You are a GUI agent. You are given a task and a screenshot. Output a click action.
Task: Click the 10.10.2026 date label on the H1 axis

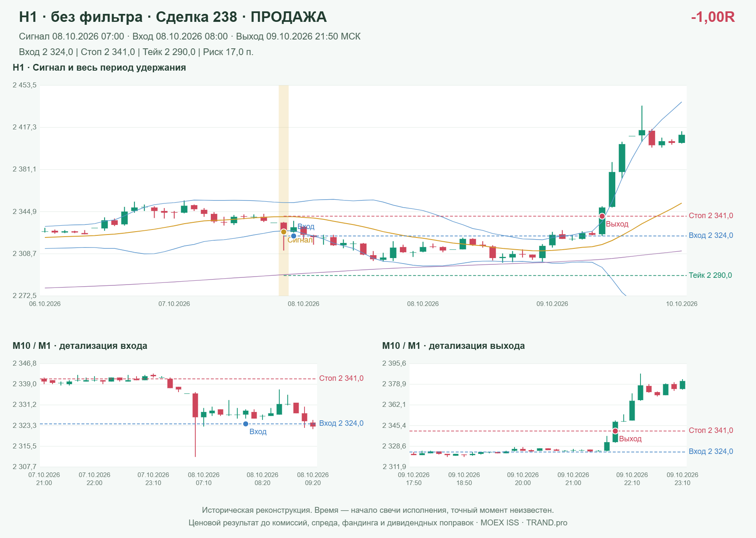pyautogui.click(x=682, y=304)
